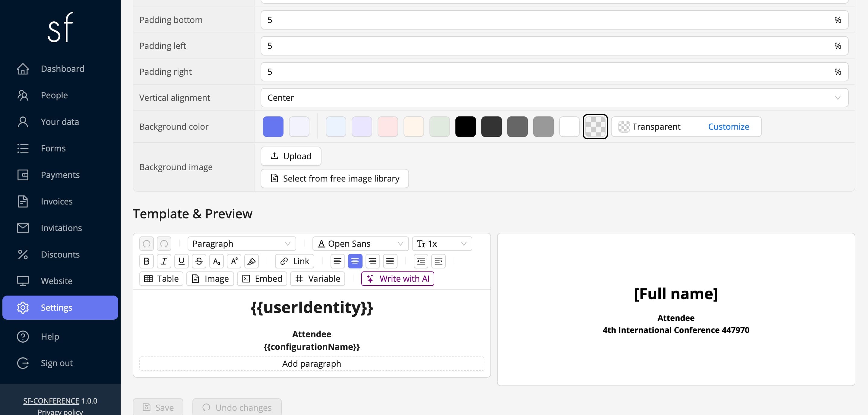Open Privacy policy link
Viewport: 868px width, 415px height.
60,412
